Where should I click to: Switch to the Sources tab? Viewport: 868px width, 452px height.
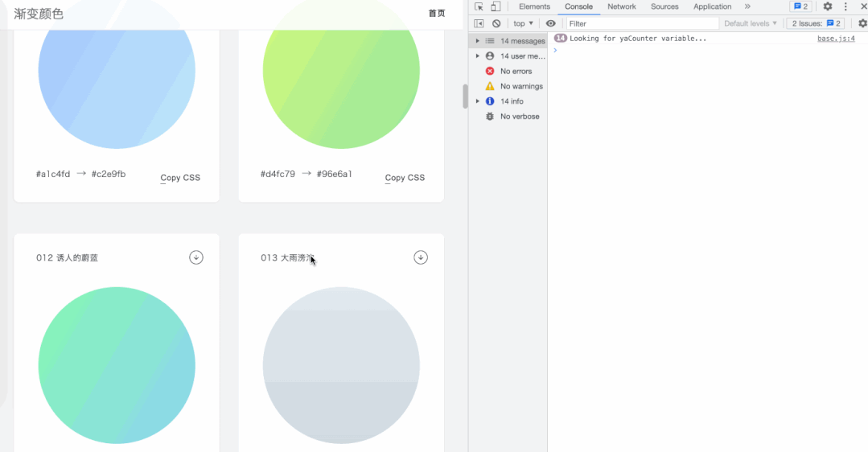(x=664, y=6)
